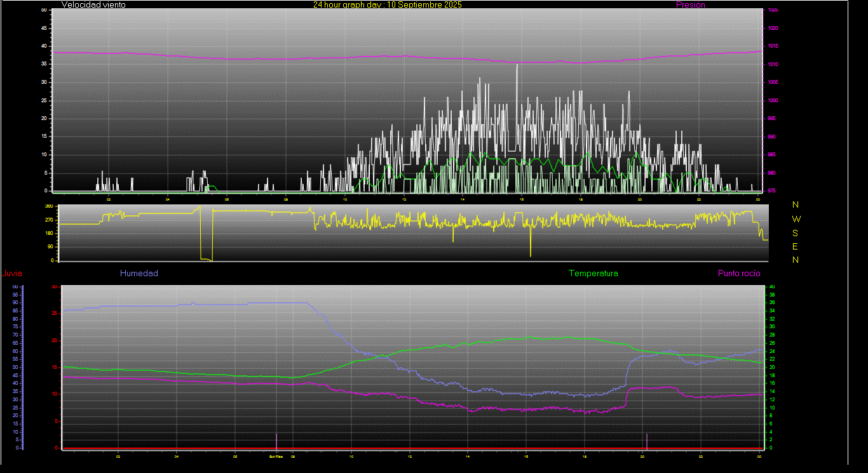Click the Sun Rise marker on time axis
Screen dimensions: 868x473
pos(276,456)
